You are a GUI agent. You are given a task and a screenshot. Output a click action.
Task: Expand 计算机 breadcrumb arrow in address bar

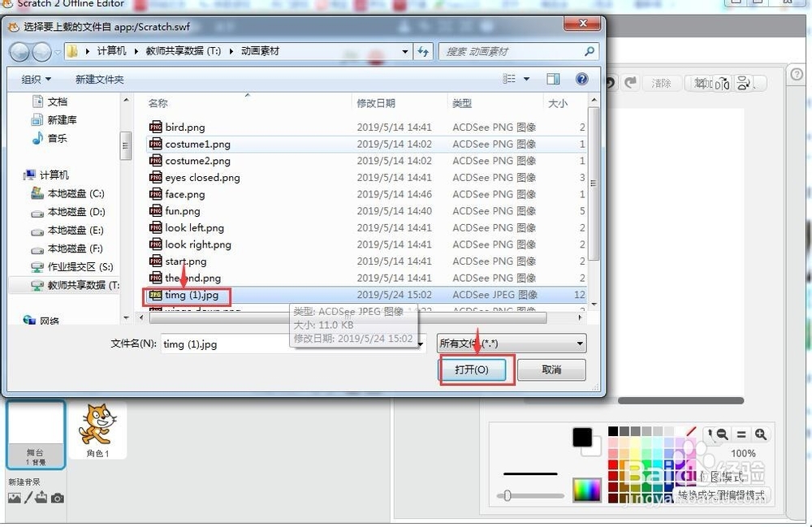(136, 51)
